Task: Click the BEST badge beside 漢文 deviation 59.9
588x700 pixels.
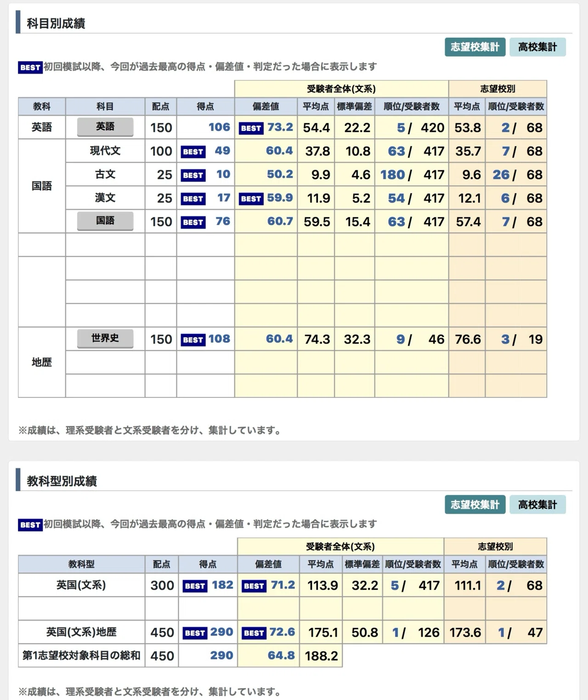Action: [x=251, y=198]
